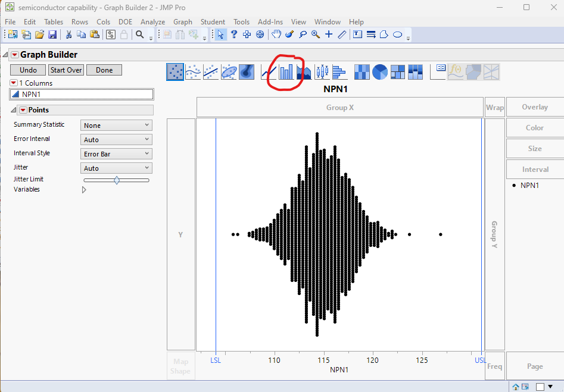This screenshot has width=564, height=392.
Task: Open the File menu
Action: [x=10, y=22]
